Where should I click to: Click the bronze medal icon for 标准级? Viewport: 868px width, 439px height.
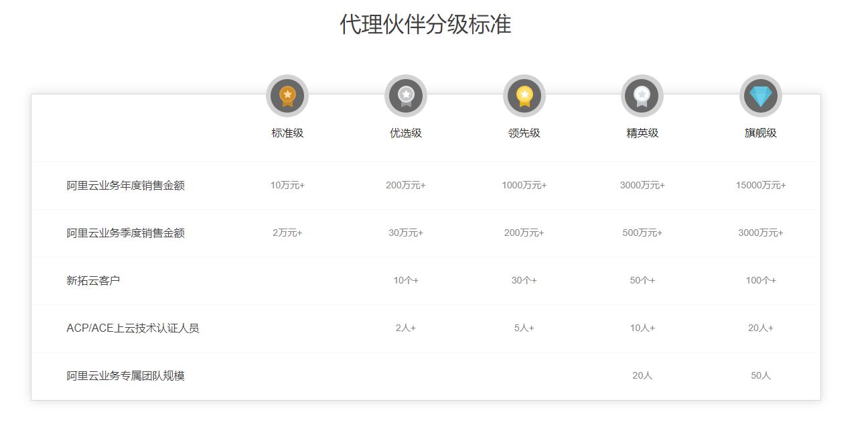(x=287, y=96)
